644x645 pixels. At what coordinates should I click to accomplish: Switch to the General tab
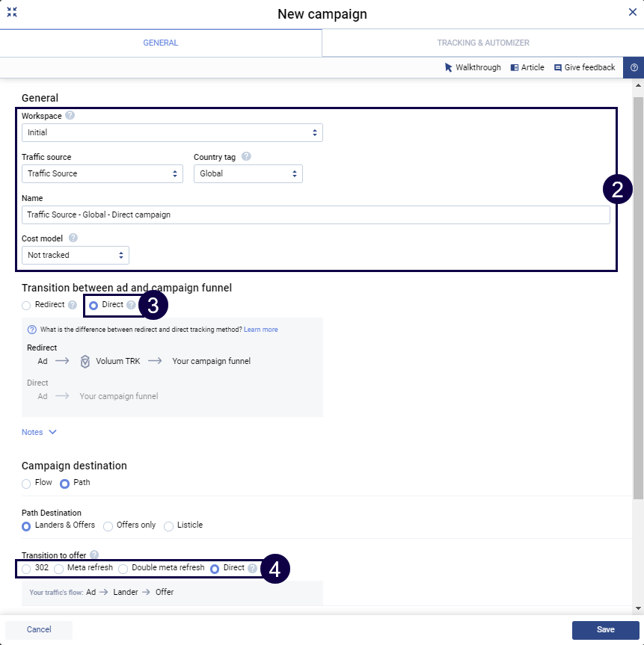click(161, 43)
